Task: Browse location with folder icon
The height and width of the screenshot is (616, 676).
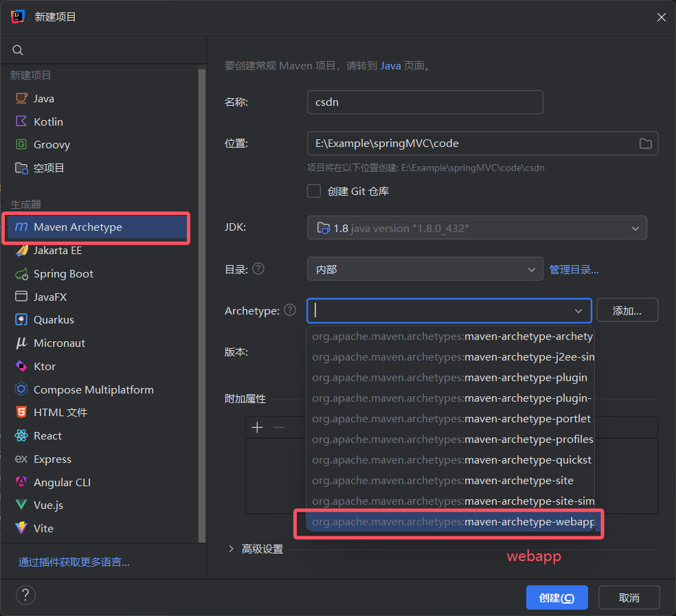Action: point(645,144)
